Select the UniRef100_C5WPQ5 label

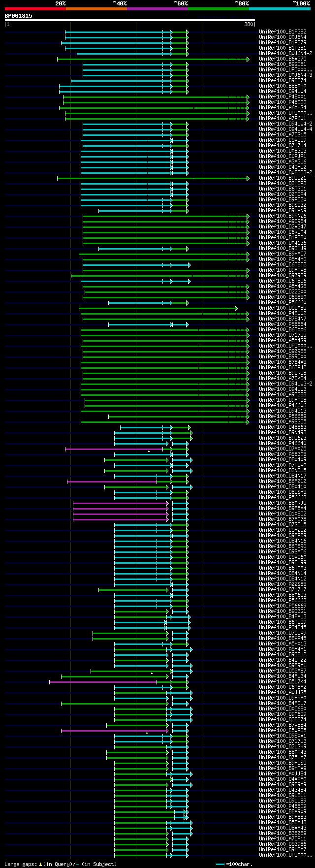pyautogui.click(x=283, y=731)
